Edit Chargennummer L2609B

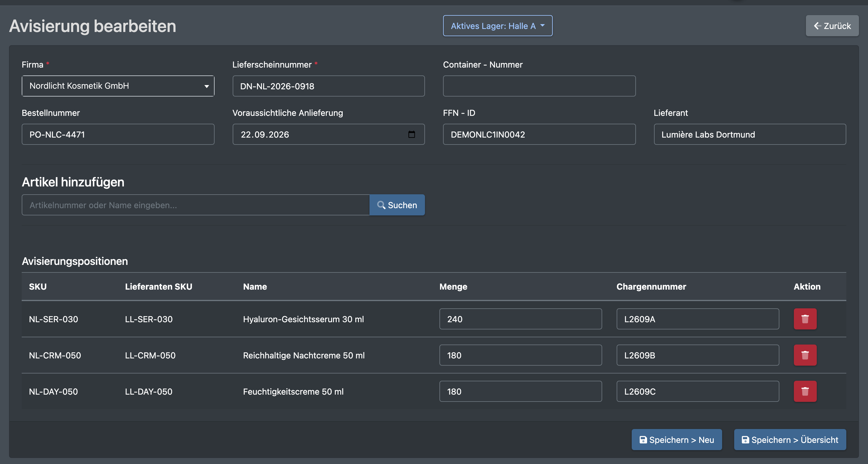coord(698,355)
